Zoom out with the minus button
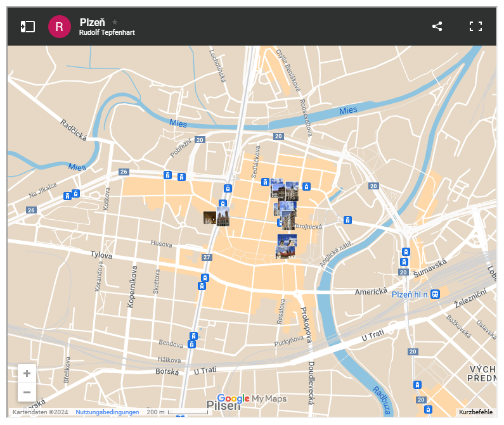 (27, 393)
